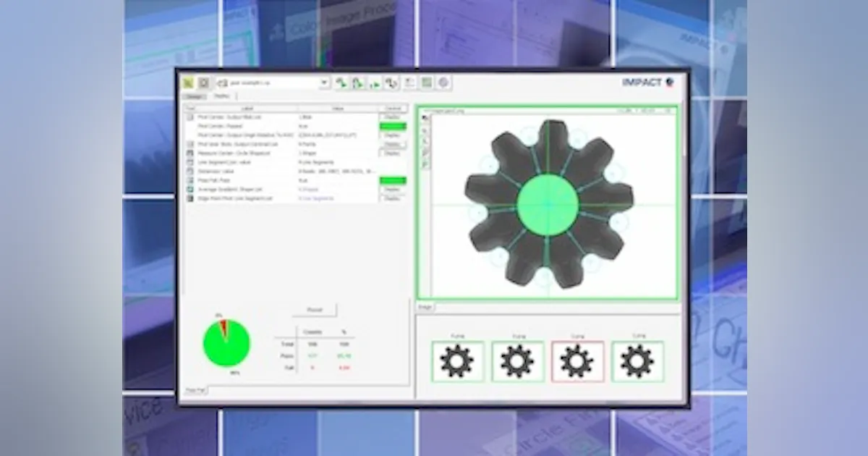Click the fourth green arrow toolbar icon

point(391,83)
